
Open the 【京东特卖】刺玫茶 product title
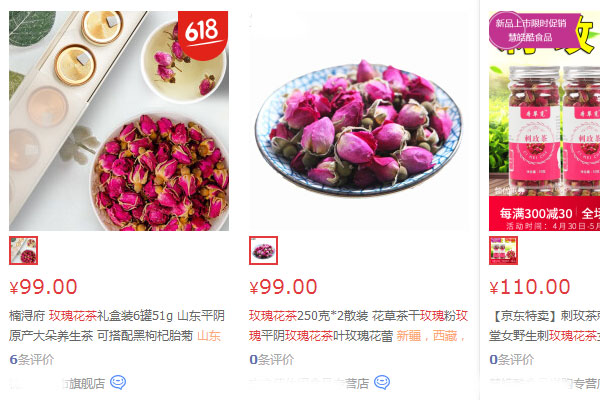point(545,326)
